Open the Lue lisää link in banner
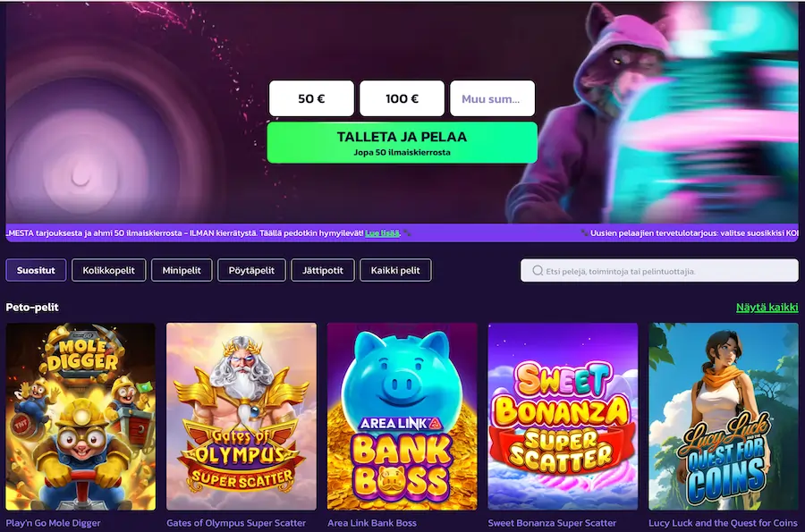The width and height of the screenshot is (805, 532). coord(382,232)
